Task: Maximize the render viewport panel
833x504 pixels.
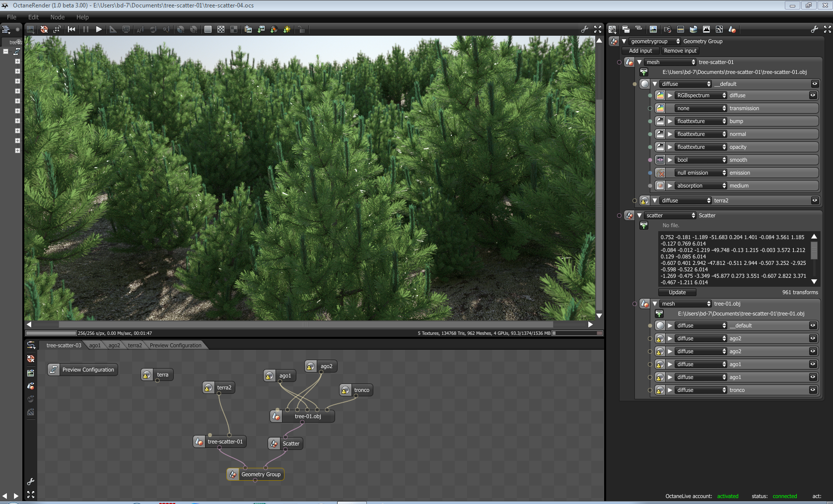Action: coord(598,29)
